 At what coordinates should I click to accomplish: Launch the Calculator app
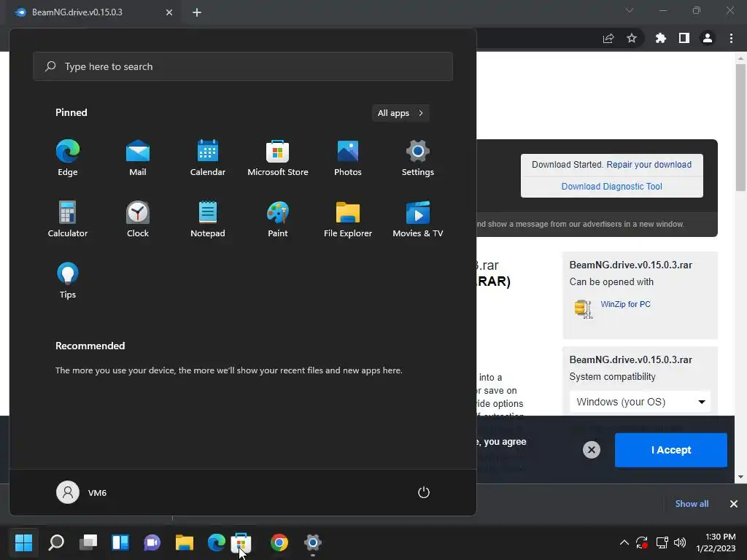(68, 219)
